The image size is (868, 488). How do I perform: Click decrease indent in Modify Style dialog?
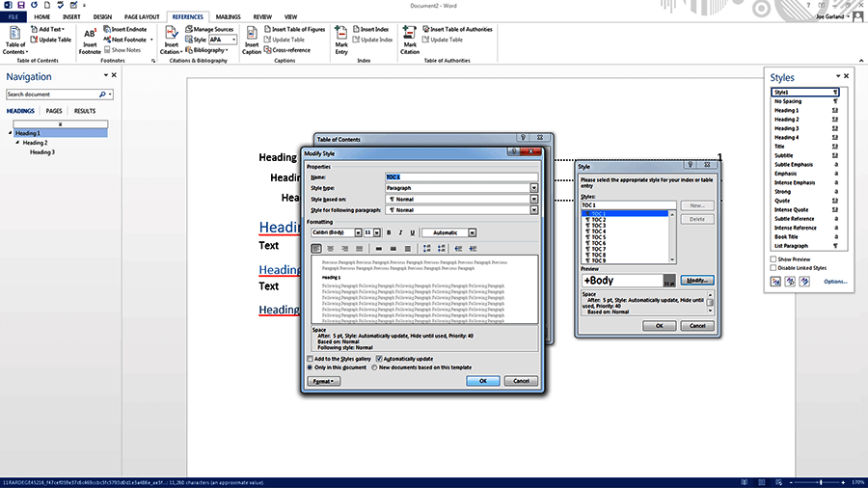pos(458,249)
